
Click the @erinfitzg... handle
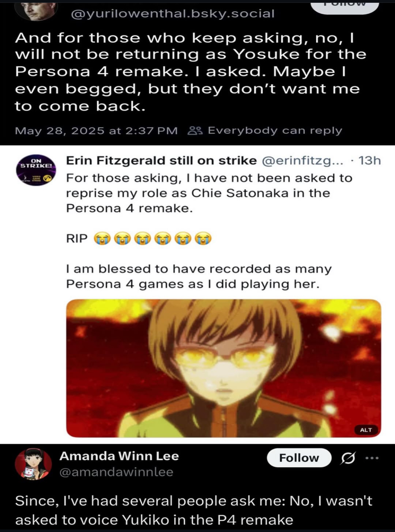302,161
